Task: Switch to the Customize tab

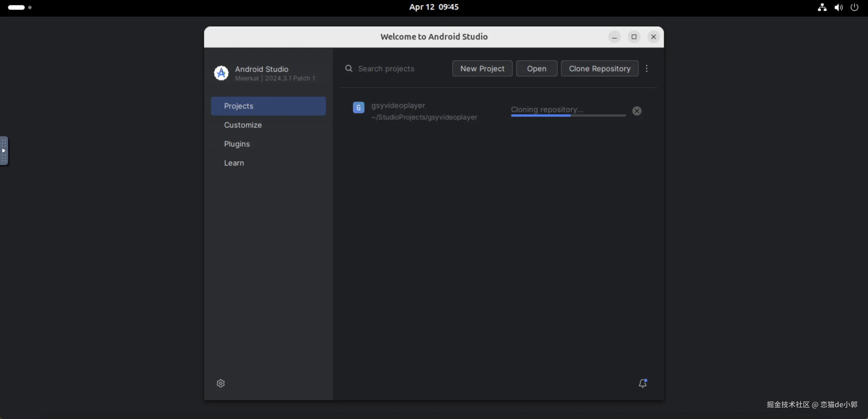Action: tap(243, 125)
